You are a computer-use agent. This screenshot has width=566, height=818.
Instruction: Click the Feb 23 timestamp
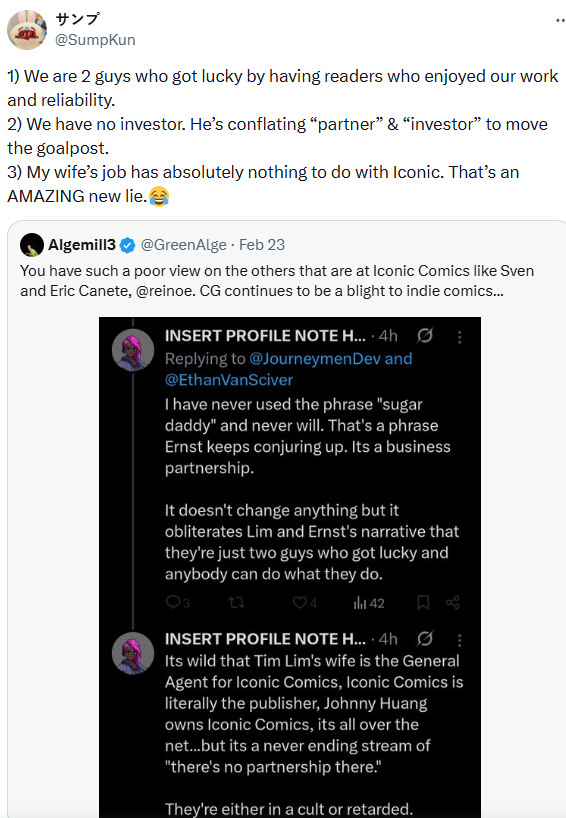[262, 245]
